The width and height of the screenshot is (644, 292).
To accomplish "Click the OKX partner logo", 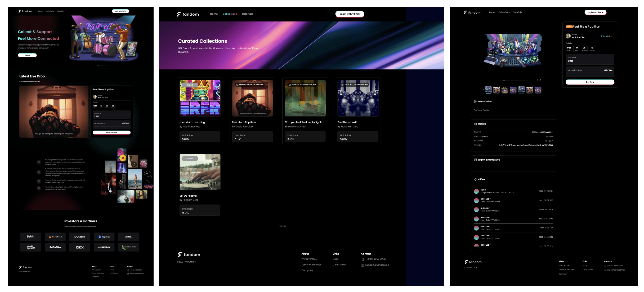I will coord(80,247).
